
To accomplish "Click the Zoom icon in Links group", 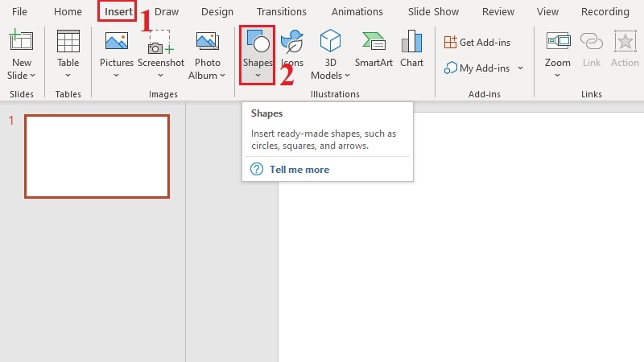I will pos(558,41).
